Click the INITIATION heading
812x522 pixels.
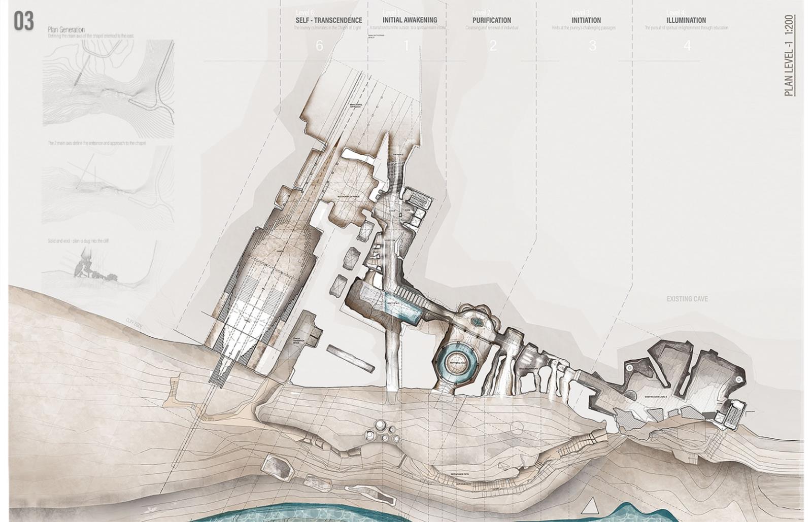coord(586,20)
